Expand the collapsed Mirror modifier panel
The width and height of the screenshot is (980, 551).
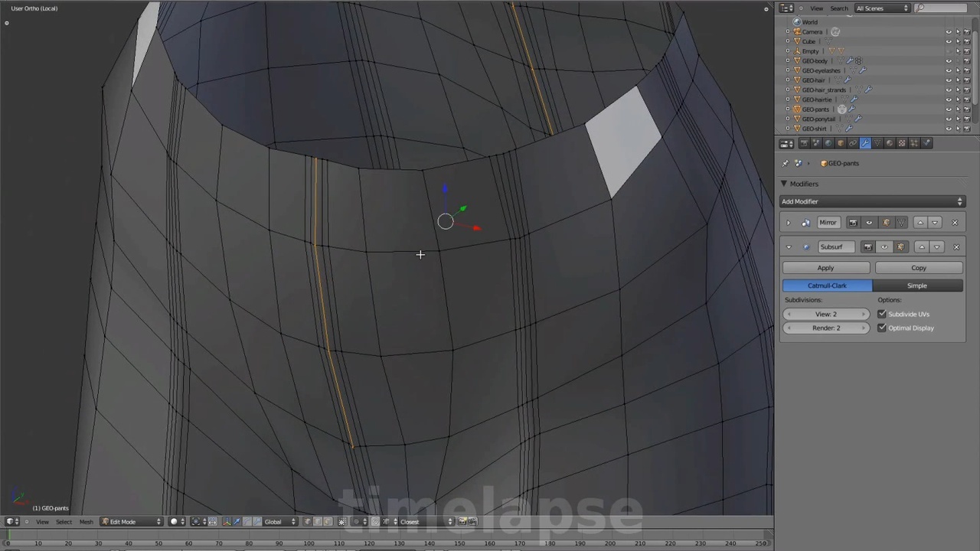point(789,223)
